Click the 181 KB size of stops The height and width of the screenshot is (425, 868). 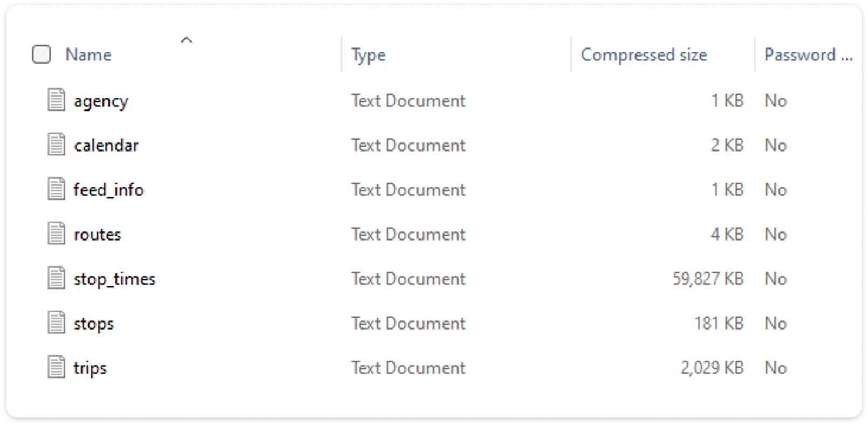[719, 324]
